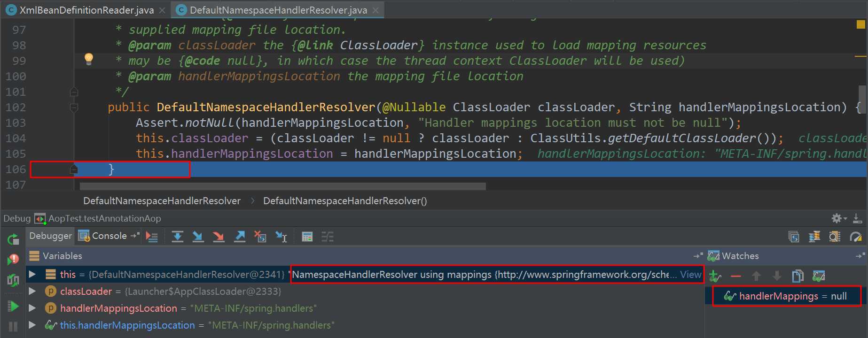Click DefaultNamespaceHandlerResolver class in breadcrumb
Viewport: 868px width, 338px height.
(162, 201)
